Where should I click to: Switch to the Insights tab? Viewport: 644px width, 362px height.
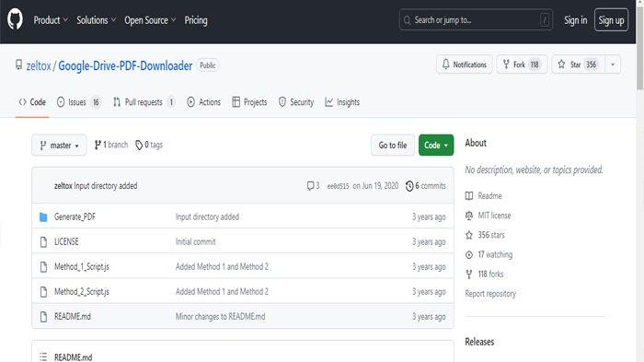[x=342, y=102]
